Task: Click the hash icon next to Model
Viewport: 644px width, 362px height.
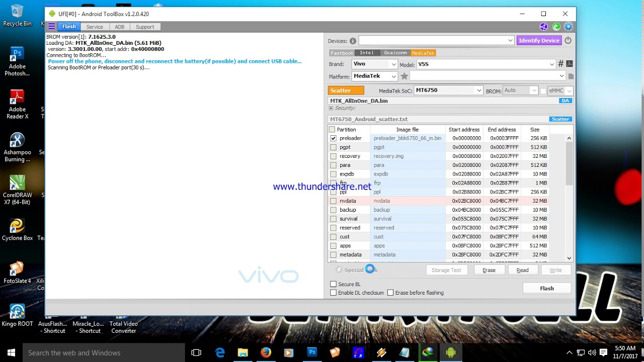Action: 560,64
